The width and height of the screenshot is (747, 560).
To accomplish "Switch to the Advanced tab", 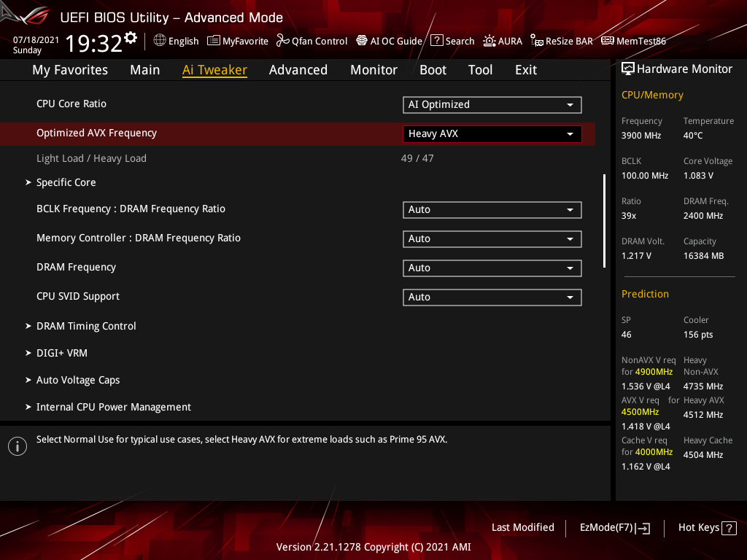I will [298, 69].
